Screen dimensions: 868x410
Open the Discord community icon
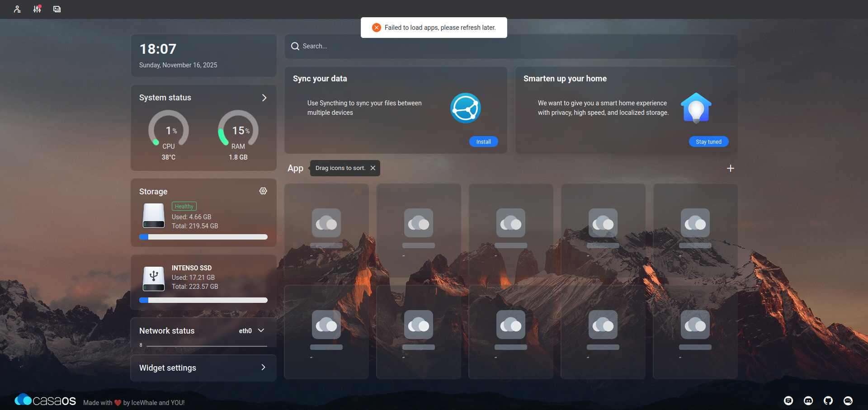click(808, 401)
